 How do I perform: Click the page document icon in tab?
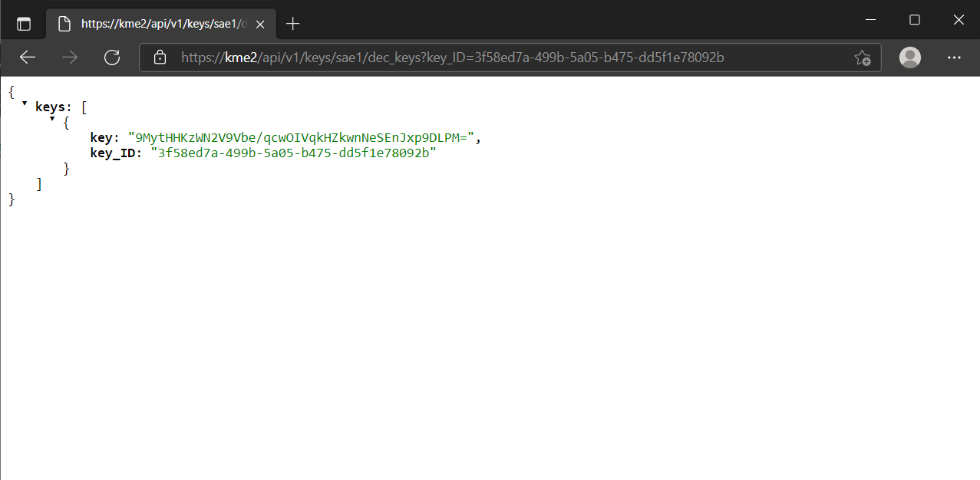click(x=64, y=24)
